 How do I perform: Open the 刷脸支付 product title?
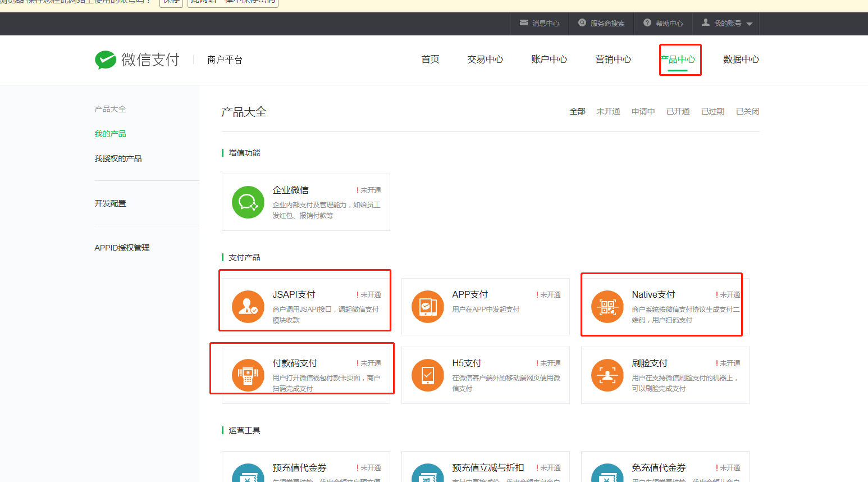coord(650,363)
